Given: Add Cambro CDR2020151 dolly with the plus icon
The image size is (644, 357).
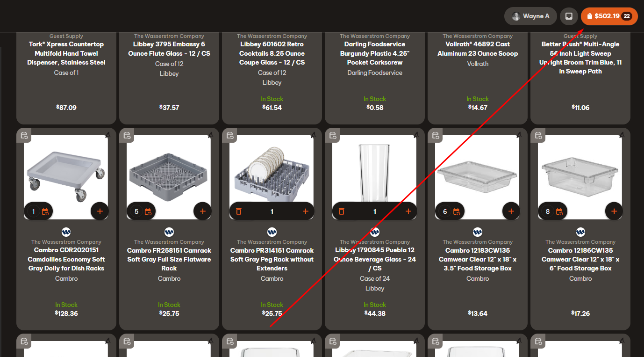Looking at the screenshot, I should (100, 211).
